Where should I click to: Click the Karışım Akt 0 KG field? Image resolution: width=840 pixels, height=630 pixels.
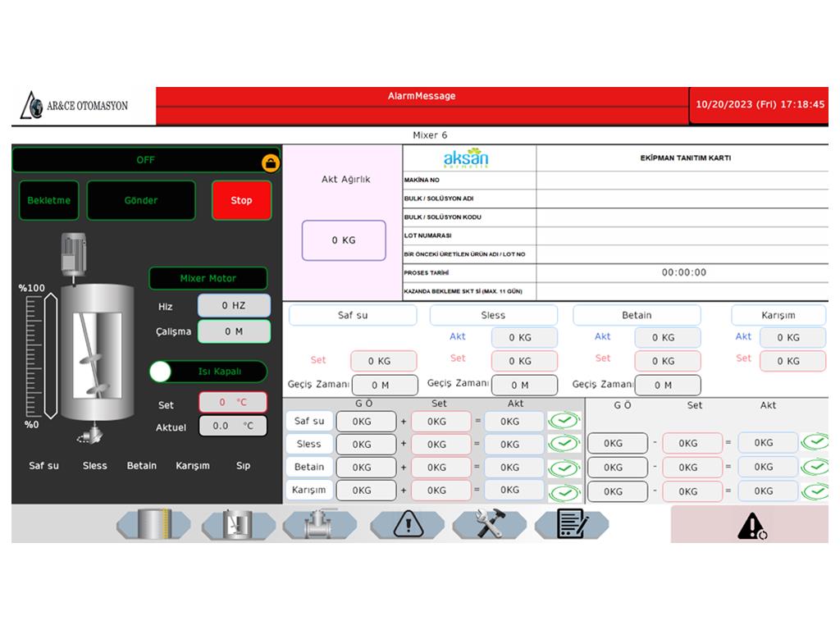[x=793, y=337]
